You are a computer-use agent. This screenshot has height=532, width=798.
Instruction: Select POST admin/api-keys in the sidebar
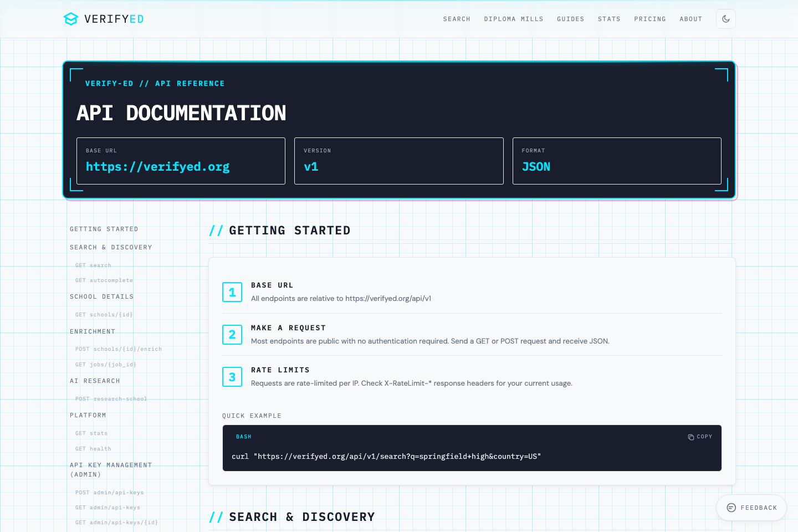109,492
